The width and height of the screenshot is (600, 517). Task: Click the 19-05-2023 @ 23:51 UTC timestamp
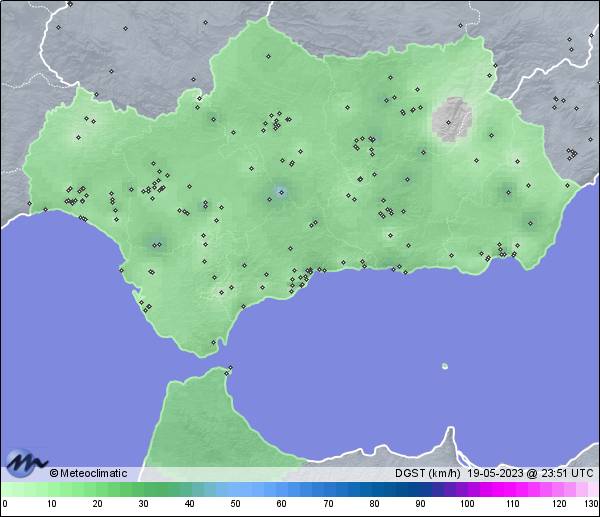(x=530, y=473)
